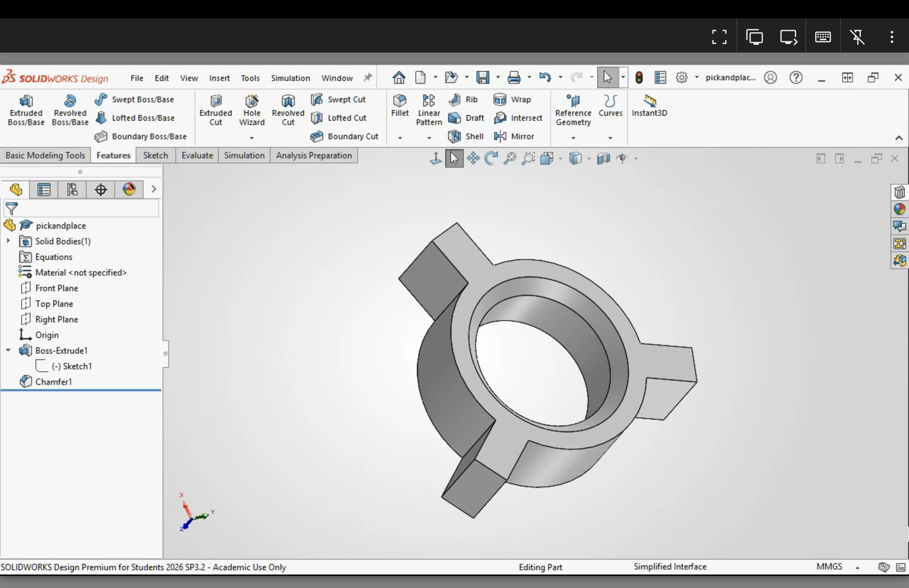Select the Shell feature tool

pyautogui.click(x=466, y=136)
